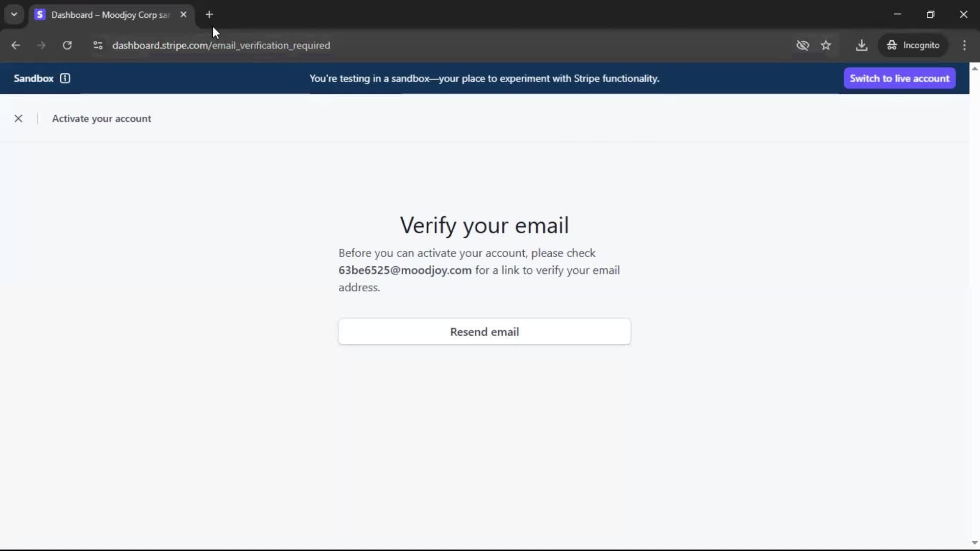Screen dimensions: 980x551
Task: Click third-party cookies blocked eye icon
Action: (802, 45)
